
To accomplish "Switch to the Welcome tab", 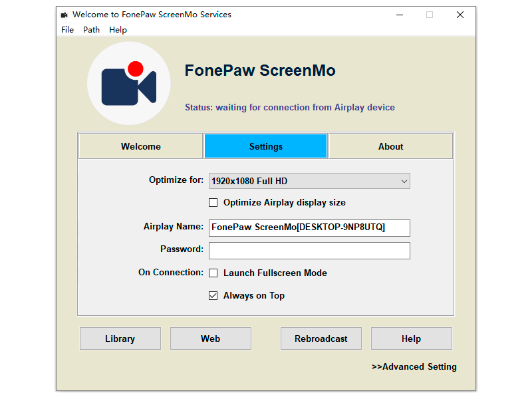I will tap(141, 146).
